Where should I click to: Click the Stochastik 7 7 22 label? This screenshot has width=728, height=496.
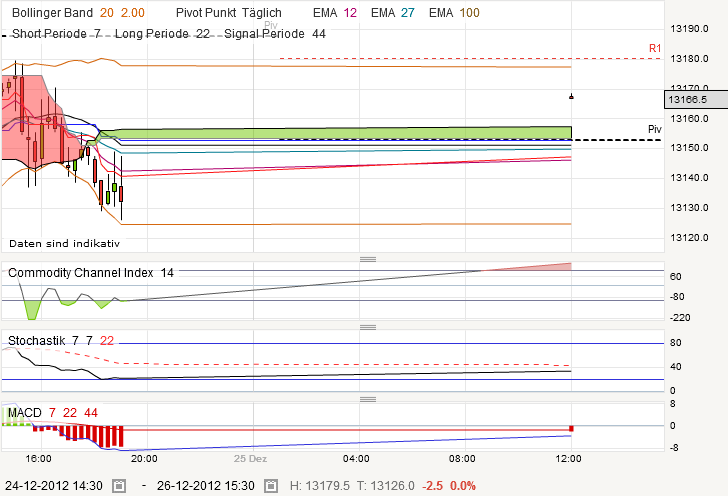tap(61, 341)
